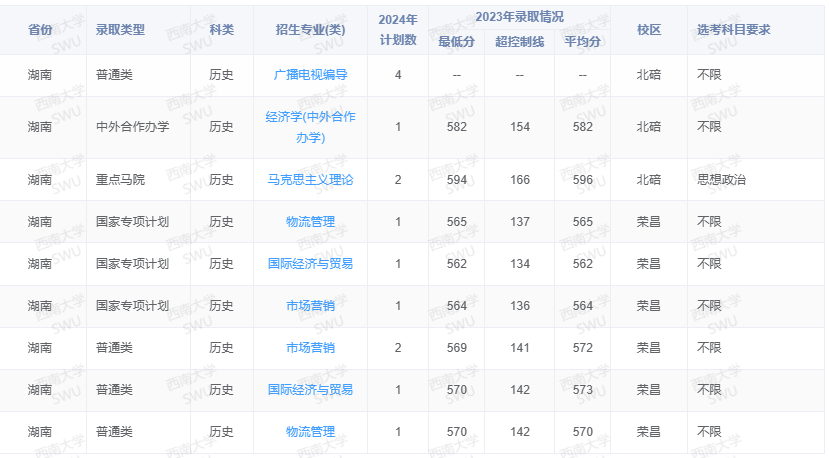Viewport: 829px width, 458px height.
Task: Select the 141 over-control-line value
Action: [520, 347]
